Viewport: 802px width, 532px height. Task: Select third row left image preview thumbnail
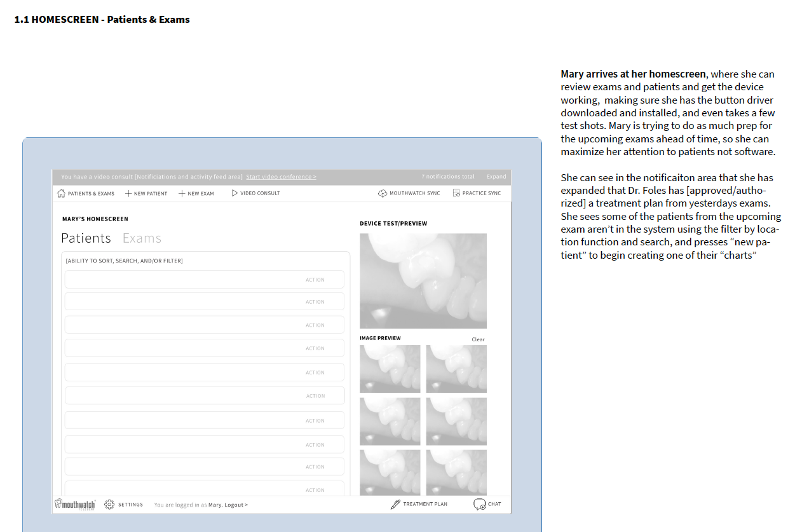tap(390, 473)
